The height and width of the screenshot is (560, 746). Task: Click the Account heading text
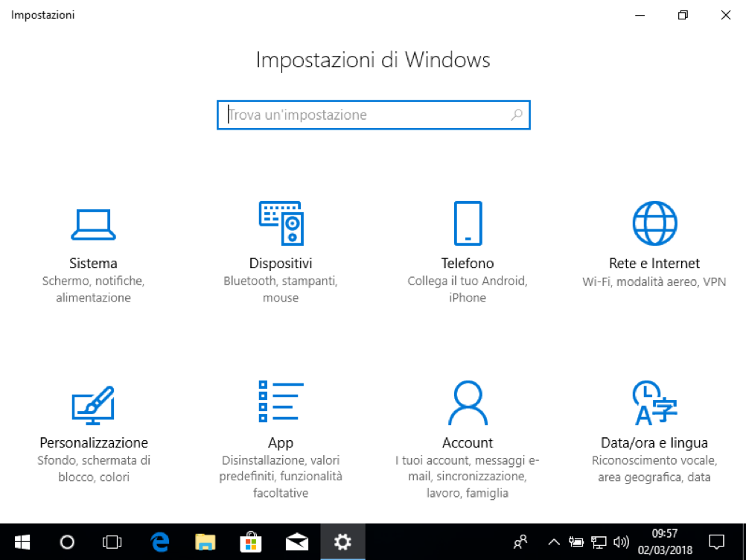click(x=468, y=443)
